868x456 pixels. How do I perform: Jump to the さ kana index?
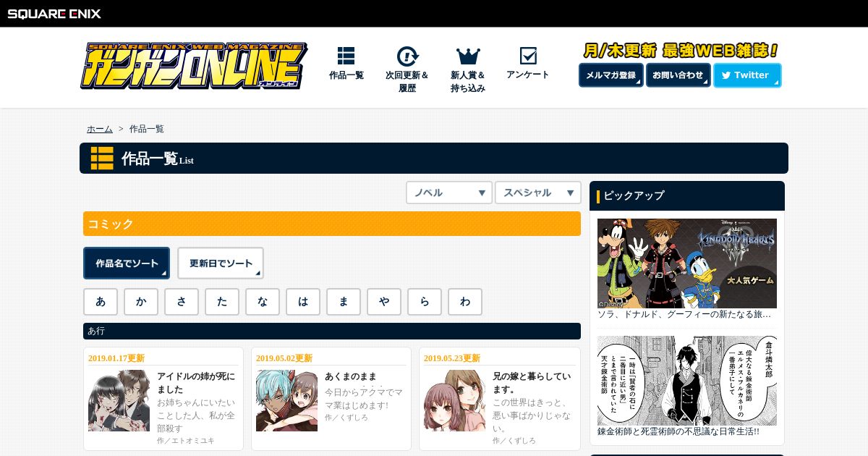[x=182, y=302]
